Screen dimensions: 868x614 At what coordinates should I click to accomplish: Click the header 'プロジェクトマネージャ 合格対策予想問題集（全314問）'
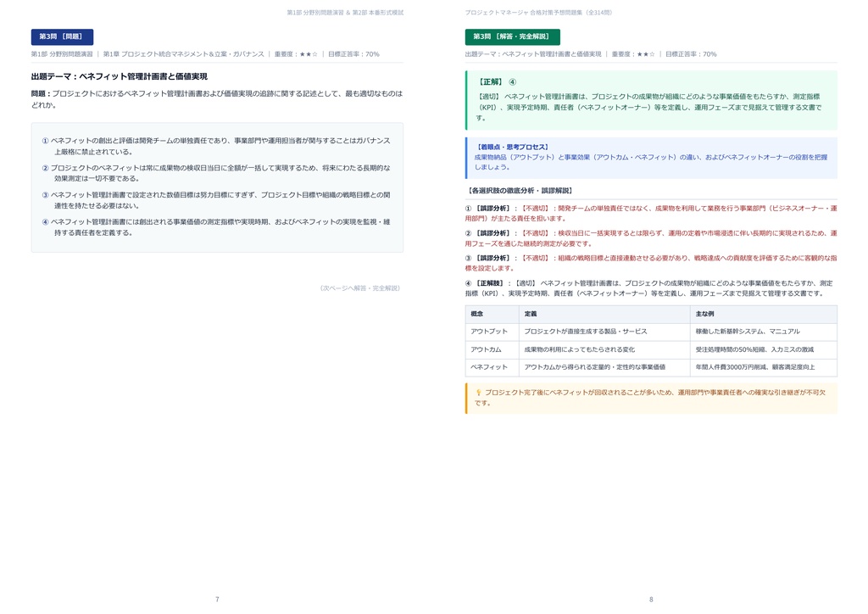[538, 12]
